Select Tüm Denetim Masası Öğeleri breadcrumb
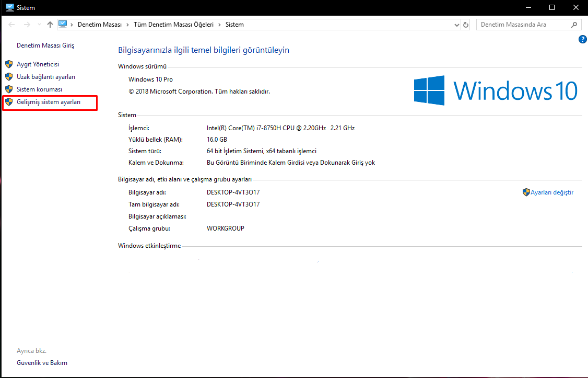This screenshot has height=378, width=588. coord(173,25)
